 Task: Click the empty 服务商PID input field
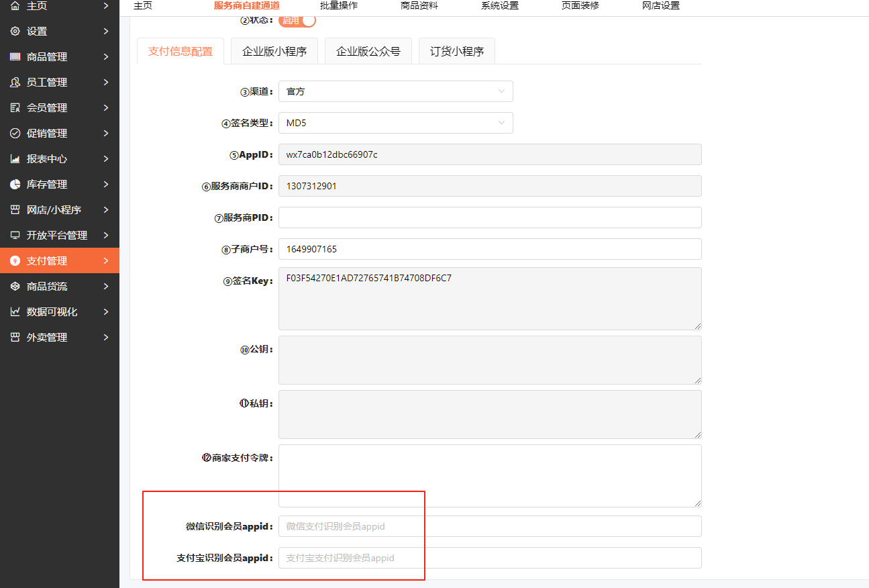490,217
